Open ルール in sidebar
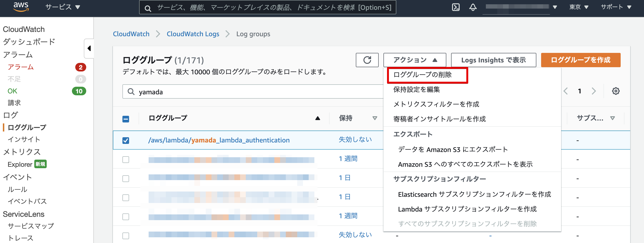644x243 pixels. point(17,189)
